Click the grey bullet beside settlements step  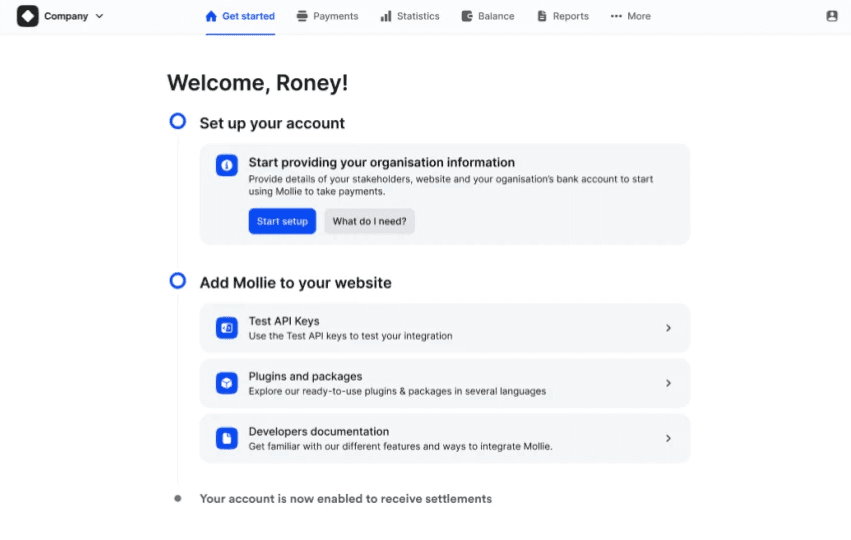tap(177, 498)
